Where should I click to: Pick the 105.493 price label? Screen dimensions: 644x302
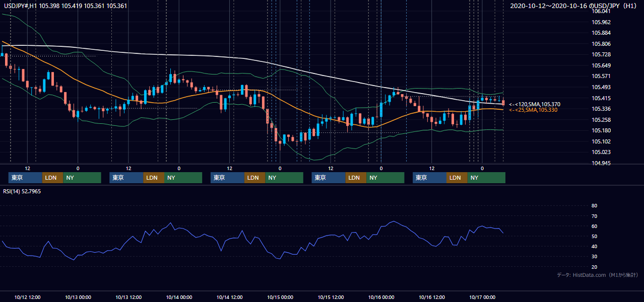pyautogui.click(x=601, y=88)
